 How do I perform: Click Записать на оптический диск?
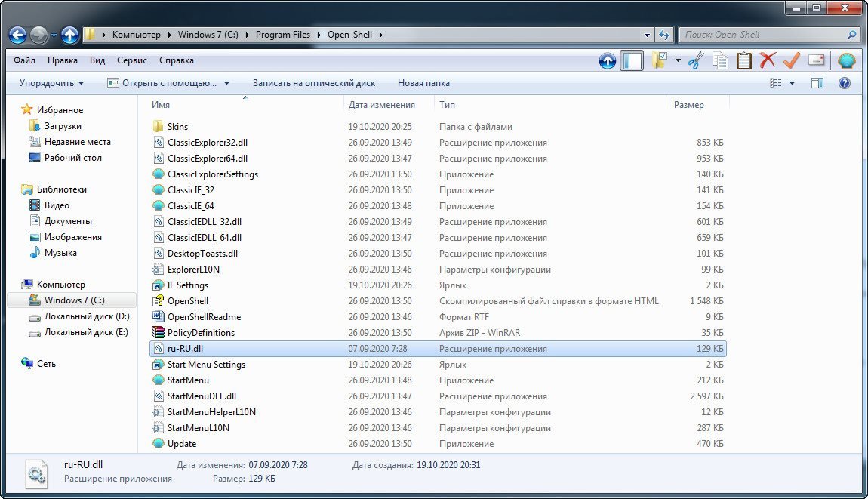314,83
